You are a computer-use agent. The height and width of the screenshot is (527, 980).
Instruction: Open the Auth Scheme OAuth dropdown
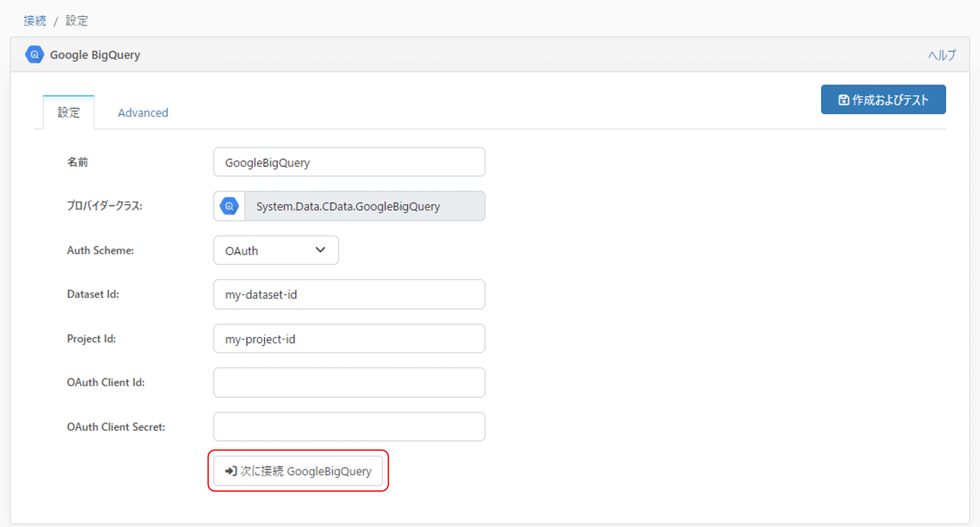point(266,250)
